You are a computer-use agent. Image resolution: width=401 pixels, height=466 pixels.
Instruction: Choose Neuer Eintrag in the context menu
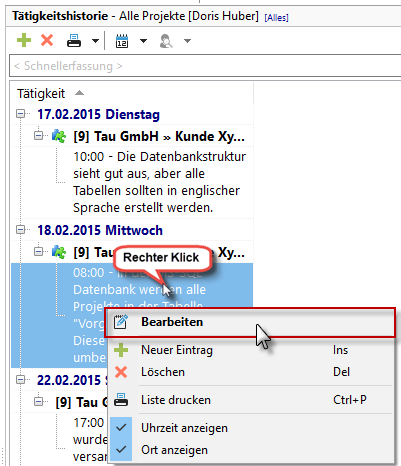pyautogui.click(x=251, y=350)
